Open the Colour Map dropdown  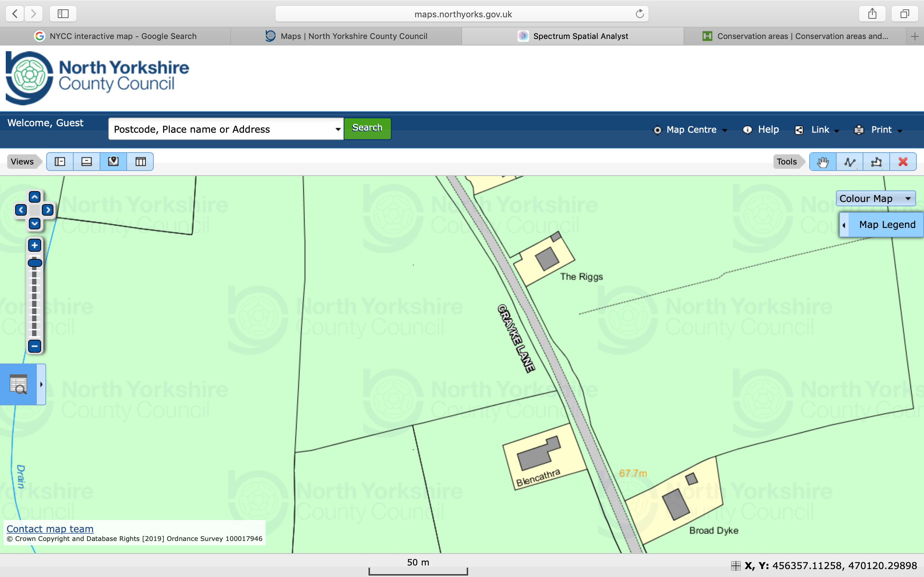(875, 198)
